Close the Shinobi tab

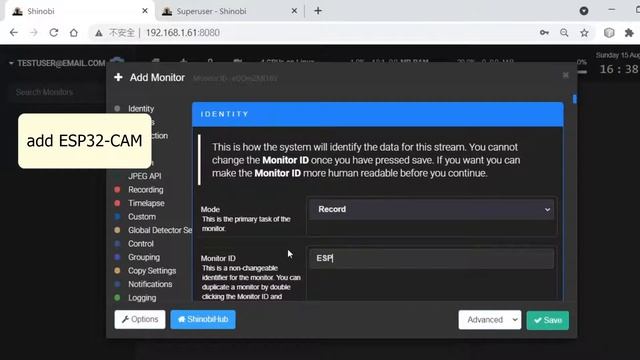pyautogui.click(x=145, y=11)
